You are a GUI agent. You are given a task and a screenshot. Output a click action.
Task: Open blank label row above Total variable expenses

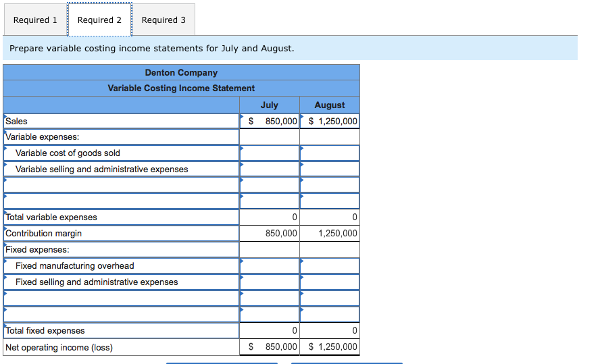pyautogui.click(x=122, y=201)
